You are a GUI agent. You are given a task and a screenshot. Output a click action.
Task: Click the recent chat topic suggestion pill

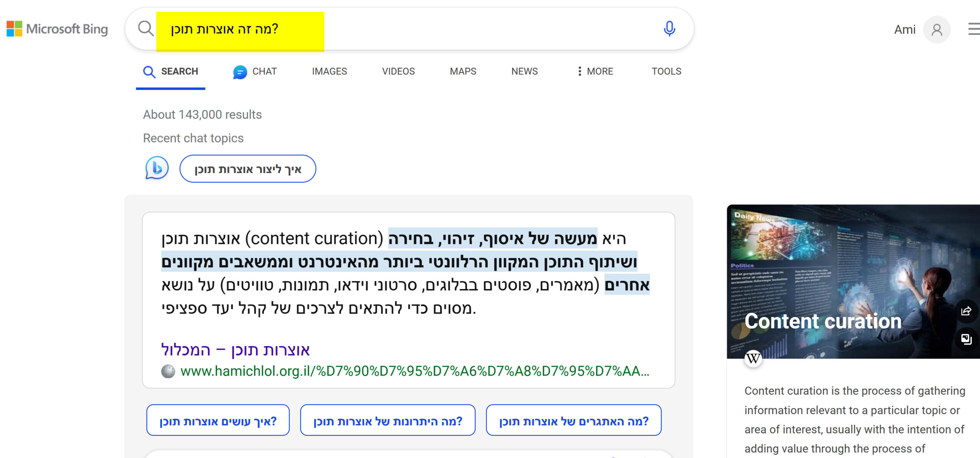click(248, 169)
